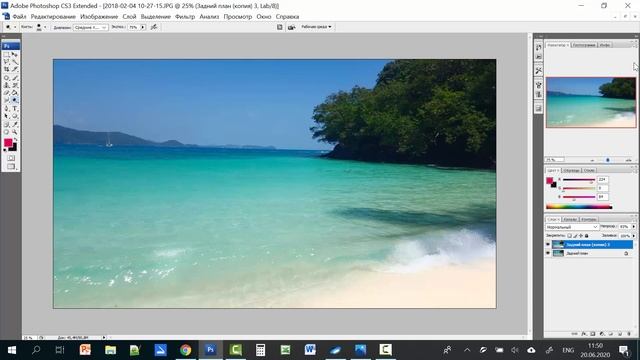Open the collapsed History panel icon
The image size is (640, 360).
(x=539, y=47)
